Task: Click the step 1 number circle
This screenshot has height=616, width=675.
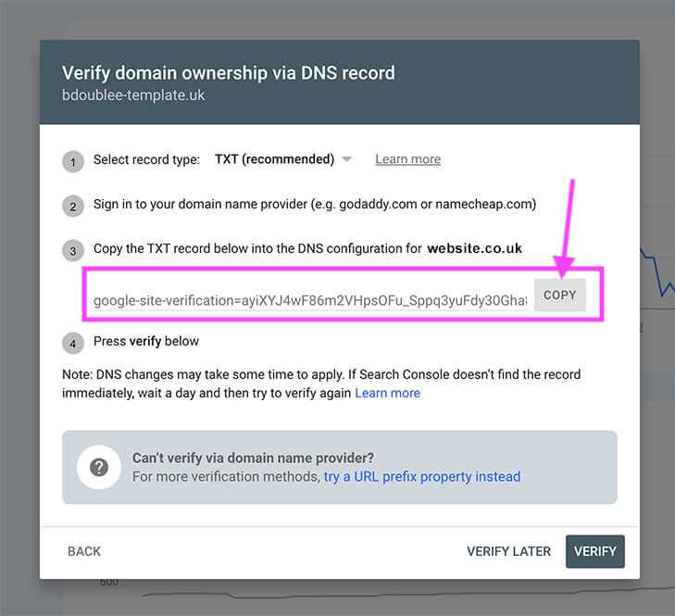Action: click(73, 161)
